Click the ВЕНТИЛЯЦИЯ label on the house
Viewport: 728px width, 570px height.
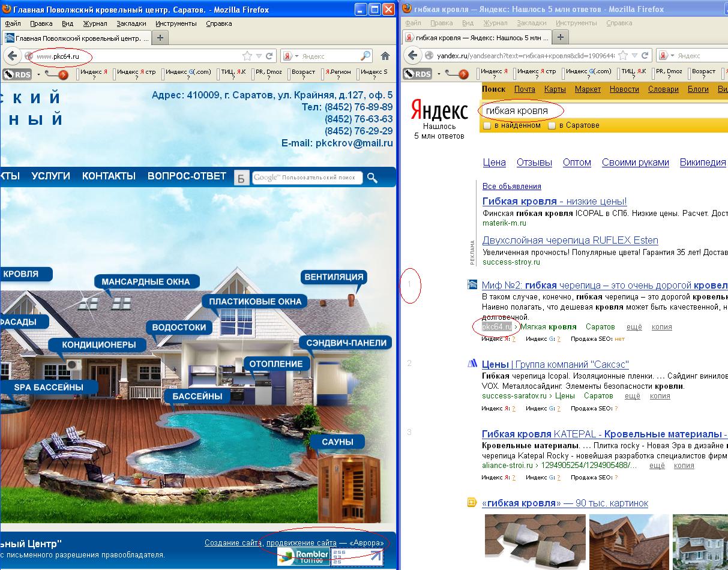334,277
